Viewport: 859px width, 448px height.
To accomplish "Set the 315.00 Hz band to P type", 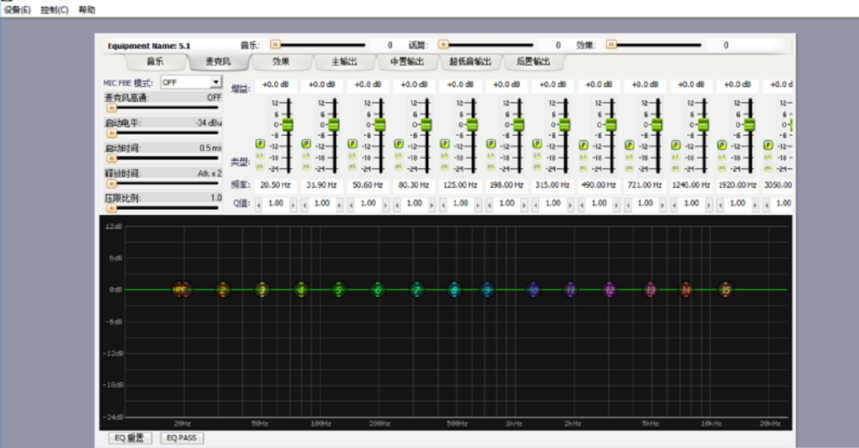I will click(x=537, y=144).
